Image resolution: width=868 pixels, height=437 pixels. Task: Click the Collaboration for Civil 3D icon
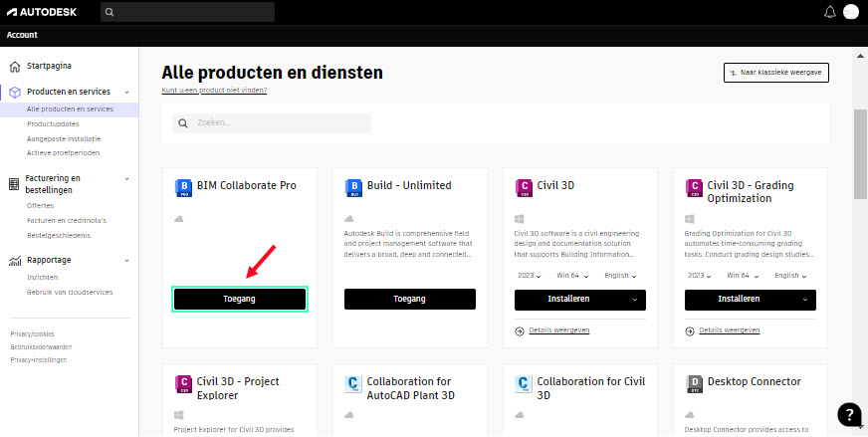(524, 384)
